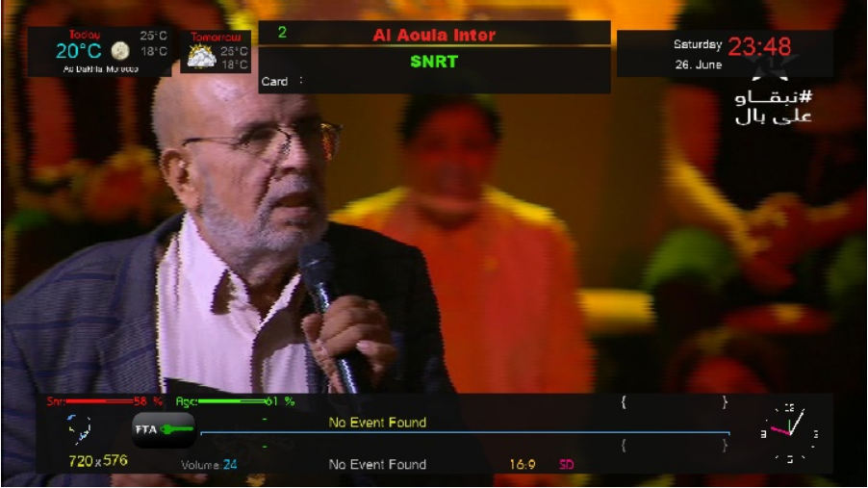
Task: Click tomorrow's cloudy sun weather icon
Action: coord(200,57)
